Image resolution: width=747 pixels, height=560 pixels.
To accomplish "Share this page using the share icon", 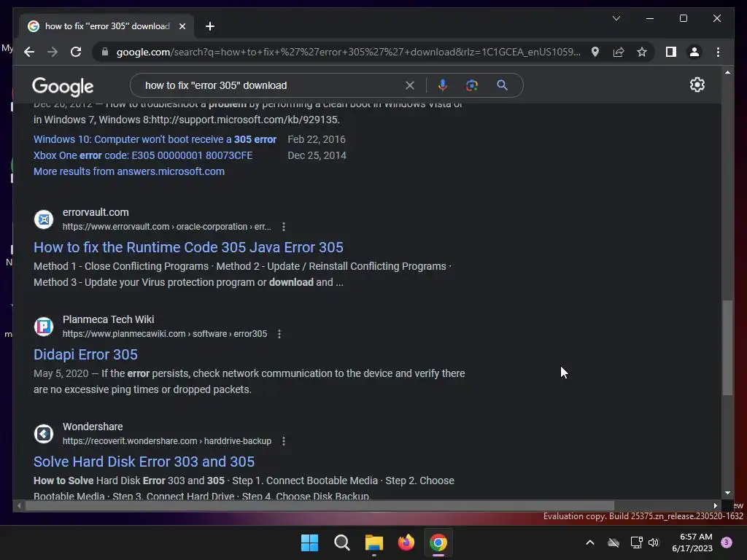I will click(619, 52).
